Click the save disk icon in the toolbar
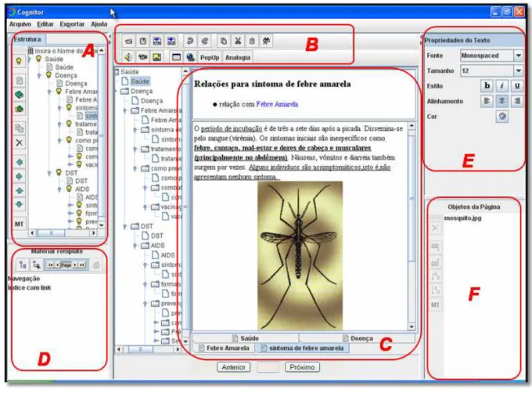The image size is (532, 393). click(x=143, y=41)
